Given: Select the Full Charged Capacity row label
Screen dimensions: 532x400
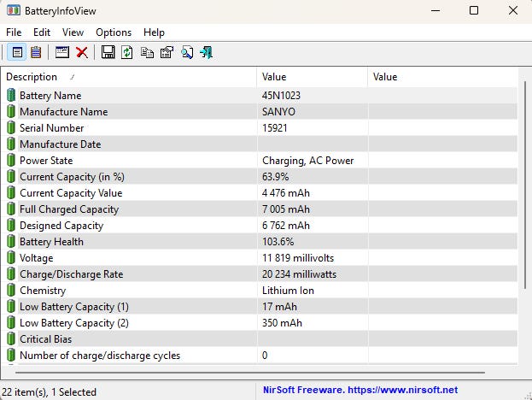Looking at the screenshot, I should click(69, 209).
